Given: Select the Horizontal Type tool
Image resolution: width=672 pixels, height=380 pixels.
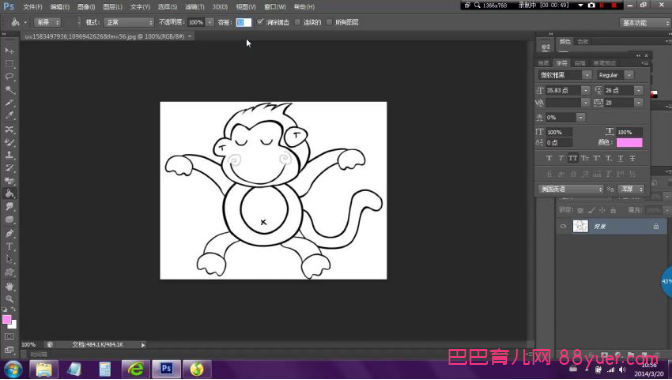Looking at the screenshot, I should click(x=9, y=246).
